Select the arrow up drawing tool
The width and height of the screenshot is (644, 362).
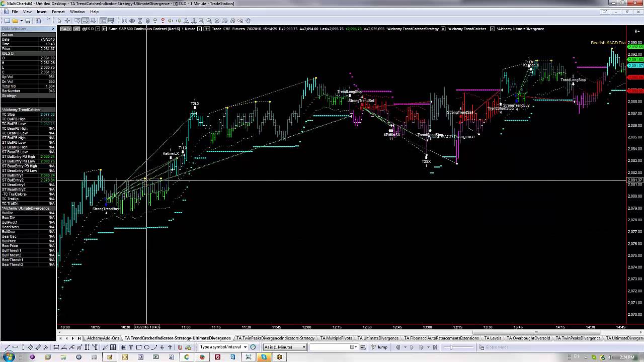(x=170, y=347)
